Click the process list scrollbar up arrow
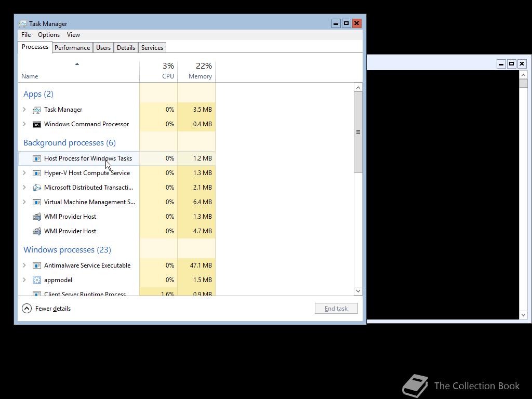 tap(358, 87)
